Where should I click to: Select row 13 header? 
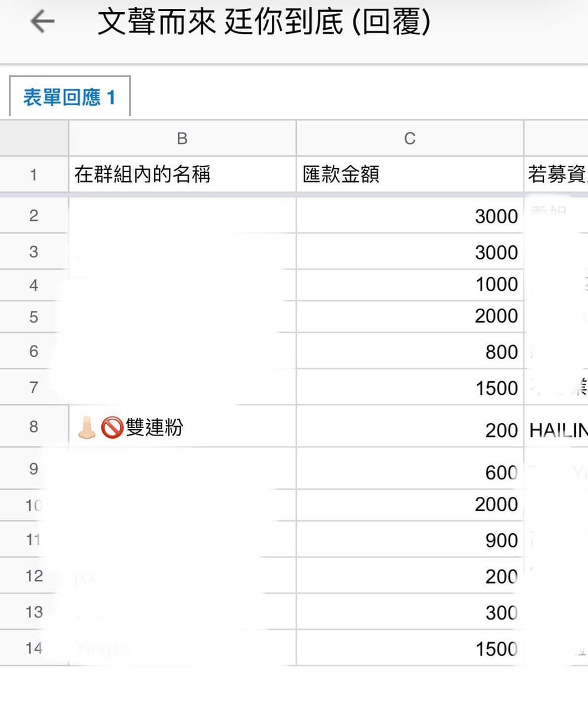coord(34,612)
